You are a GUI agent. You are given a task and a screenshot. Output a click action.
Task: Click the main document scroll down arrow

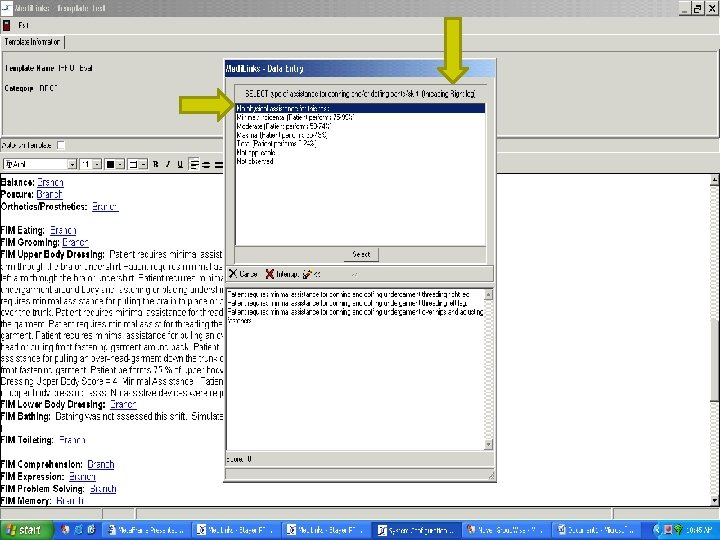(714, 500)
